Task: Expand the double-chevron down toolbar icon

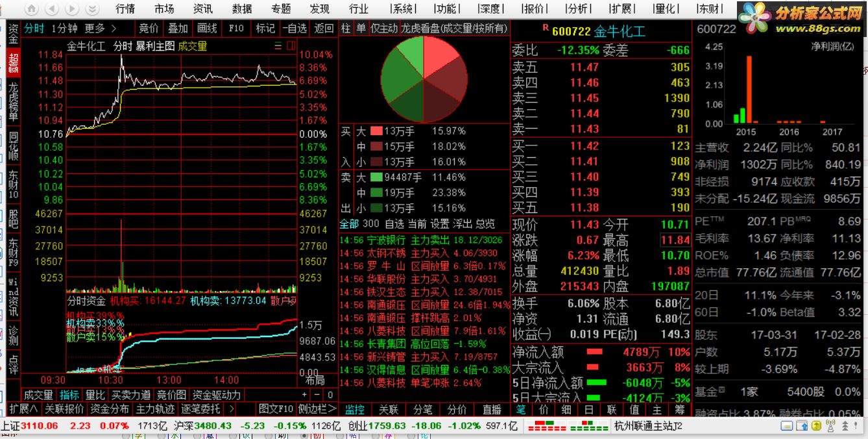Action: coord(92,8)
